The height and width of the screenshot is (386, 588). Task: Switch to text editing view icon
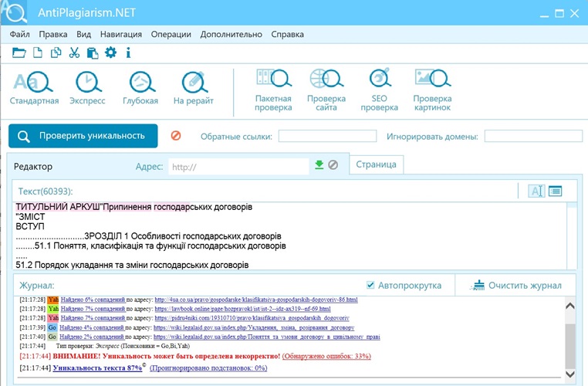(x=536, y=191)
